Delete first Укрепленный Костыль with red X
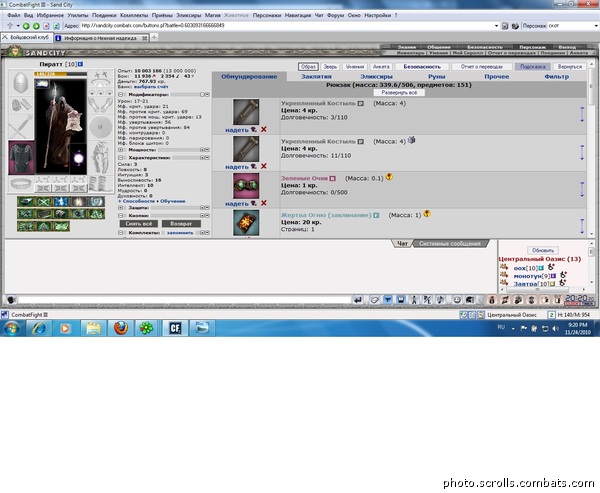The image size is (600, 493). (264, 130)
